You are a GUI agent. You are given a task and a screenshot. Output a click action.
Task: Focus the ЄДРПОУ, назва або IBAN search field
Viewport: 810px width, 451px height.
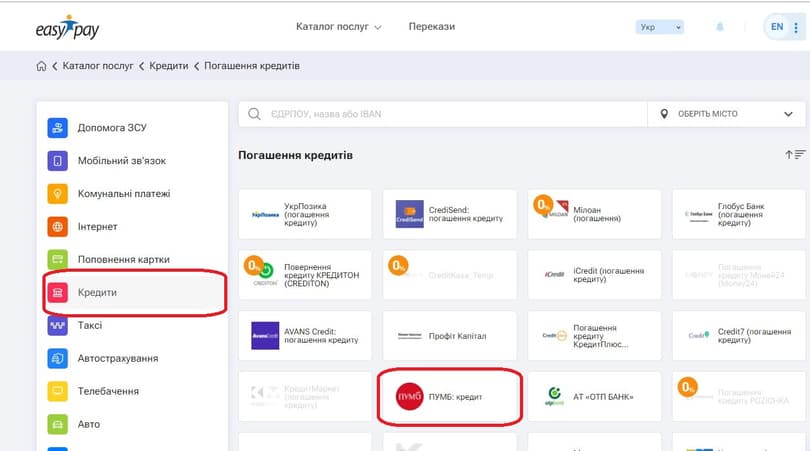pos(443,114)
